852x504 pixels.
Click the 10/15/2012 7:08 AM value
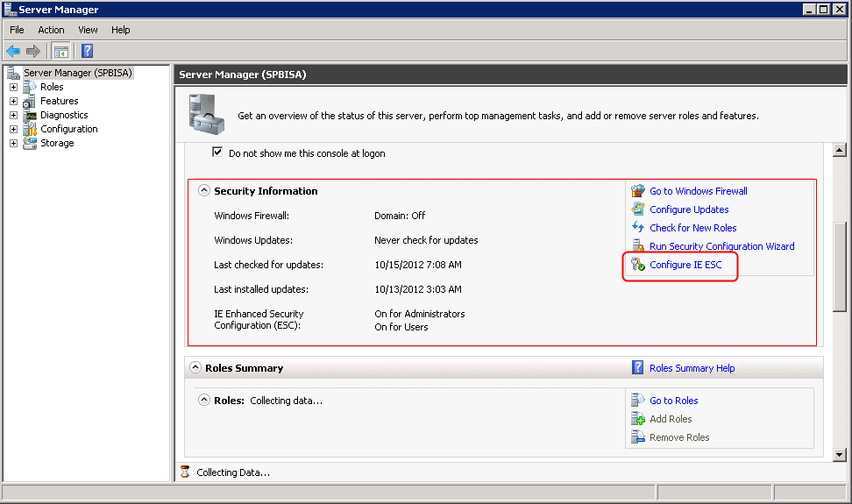point(418,265)
